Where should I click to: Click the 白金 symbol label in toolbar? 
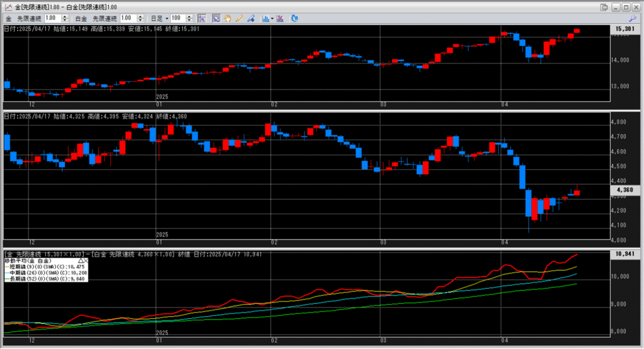click(x=80, y=18)
